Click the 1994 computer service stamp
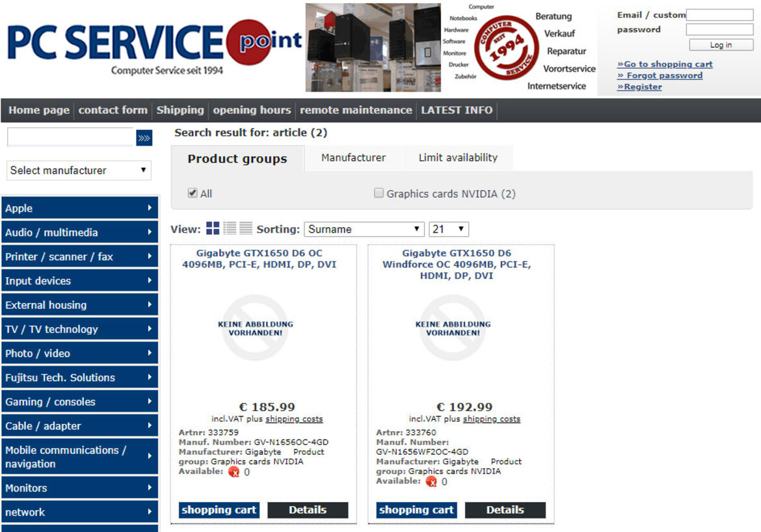 tap(506, 48)
